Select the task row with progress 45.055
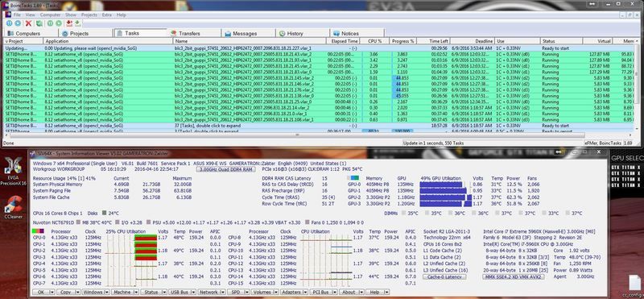Image resolution: width=644 pixels, height=299 pixels. coord(318,95)
